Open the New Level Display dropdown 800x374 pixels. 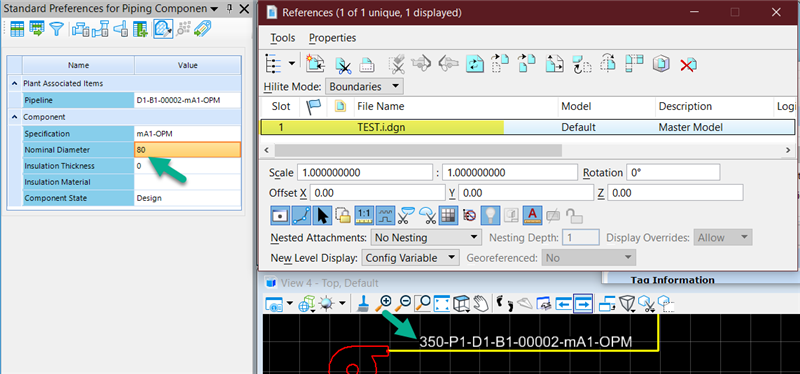coord(411,258)
